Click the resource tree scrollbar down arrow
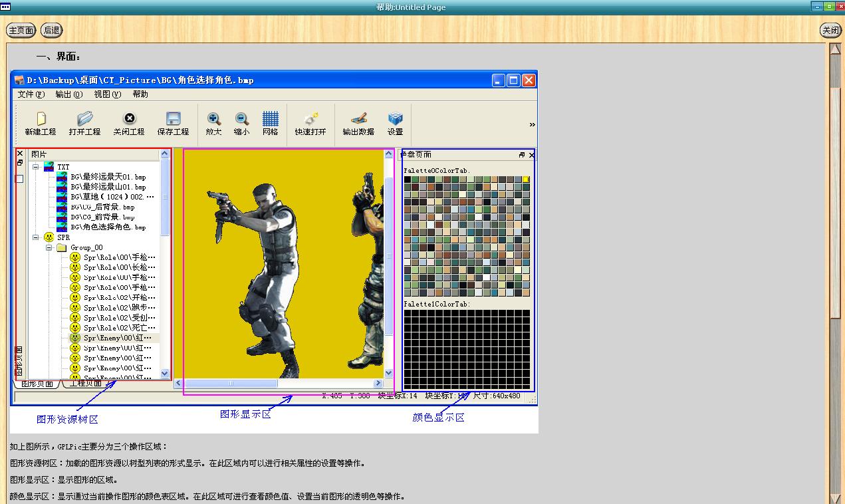This screenshot has width=845, height=504. click(x=165, y=374)
